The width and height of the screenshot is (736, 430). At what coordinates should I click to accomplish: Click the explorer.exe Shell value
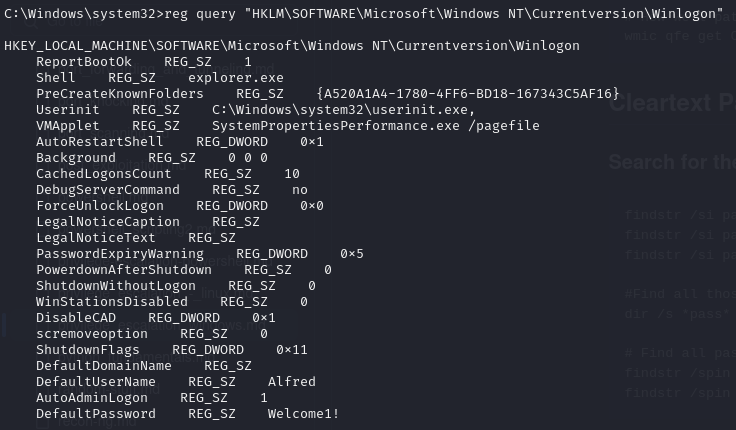click(x=236, y=78)
